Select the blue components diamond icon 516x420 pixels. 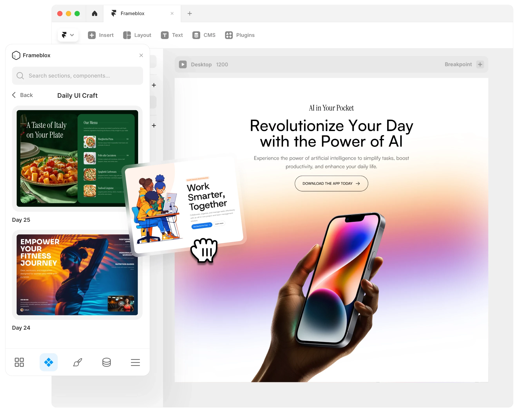pyautogui.click(x=49, y=362)
